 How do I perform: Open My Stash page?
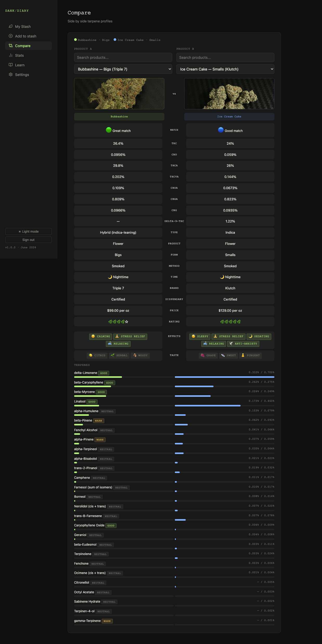pos(28,27)
